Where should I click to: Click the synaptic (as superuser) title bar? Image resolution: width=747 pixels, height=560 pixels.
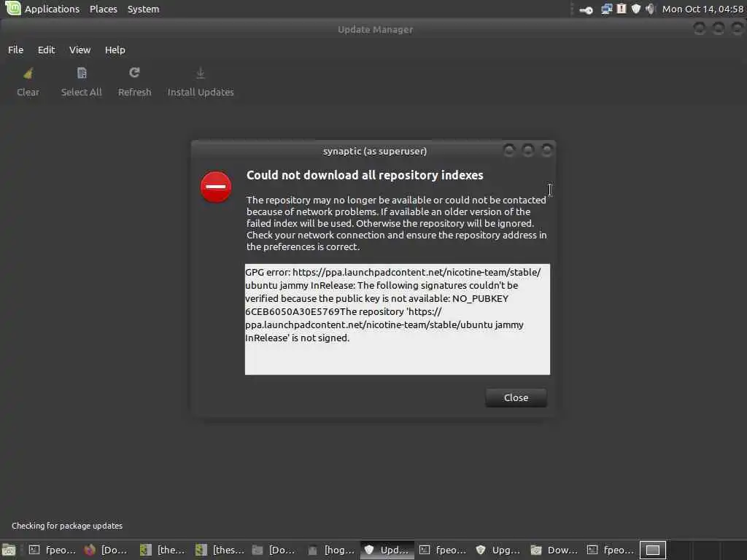pos(374,151)
